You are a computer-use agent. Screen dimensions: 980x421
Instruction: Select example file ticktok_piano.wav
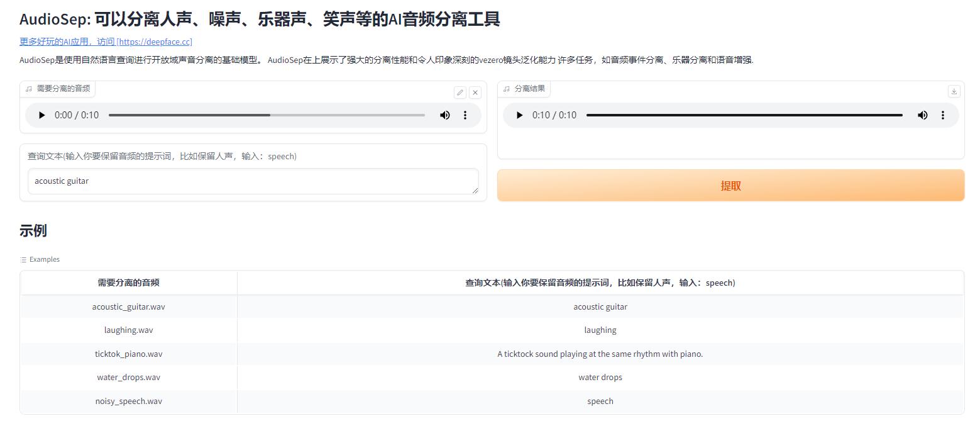tap(129, 354)
